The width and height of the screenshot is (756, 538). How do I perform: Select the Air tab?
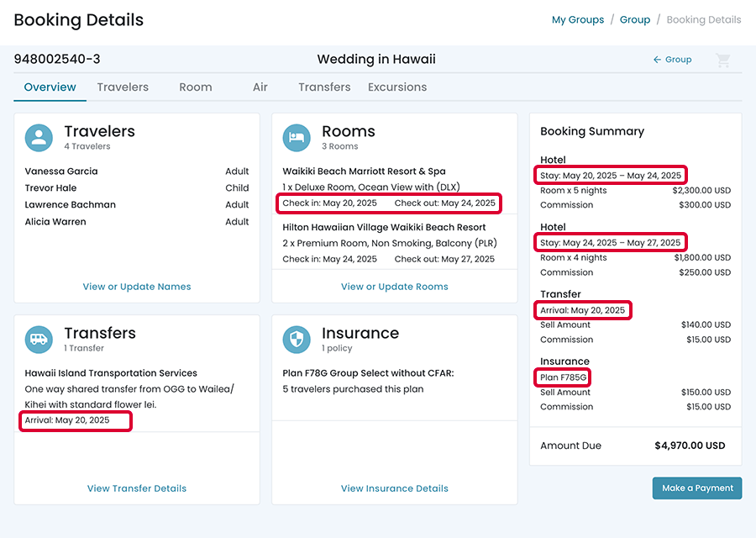click(x=260, y=87)
